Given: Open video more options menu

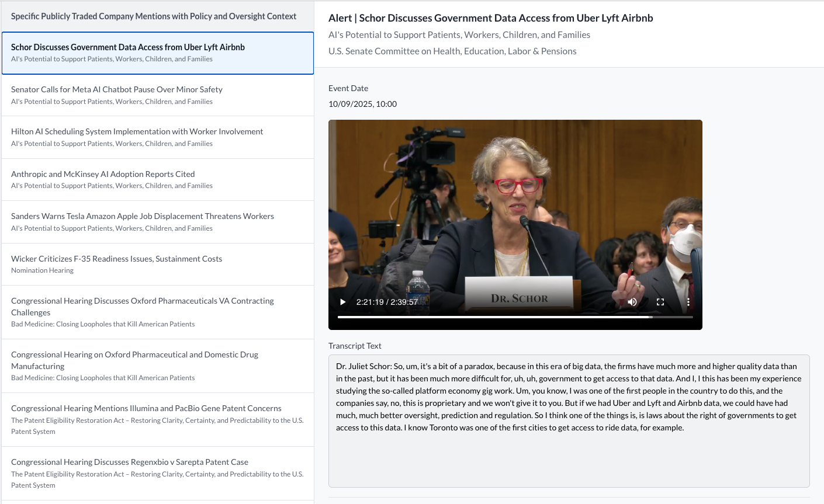Looking at the screenshot, I should (688, 302).
